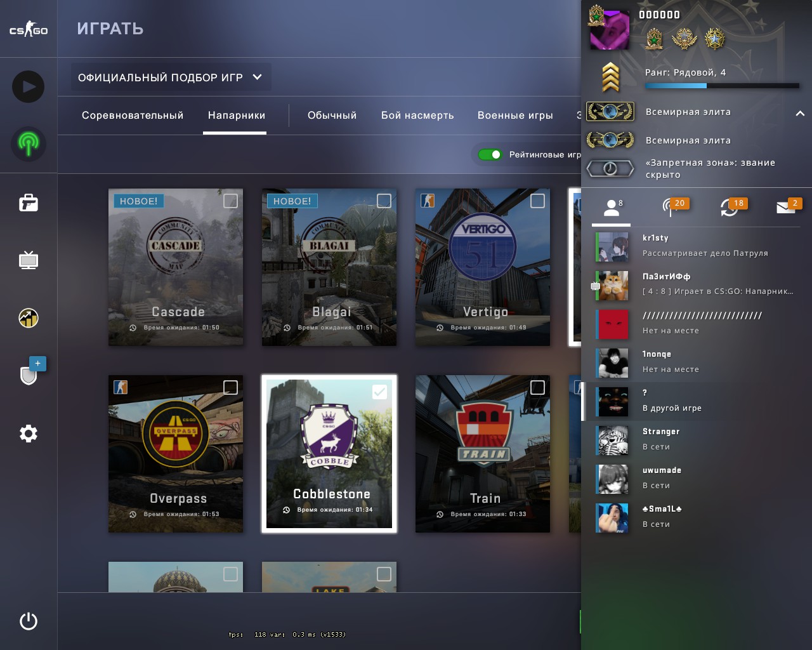Open the 000000 profile avatar
Screen dimensions: 812x650
[610, 30]
